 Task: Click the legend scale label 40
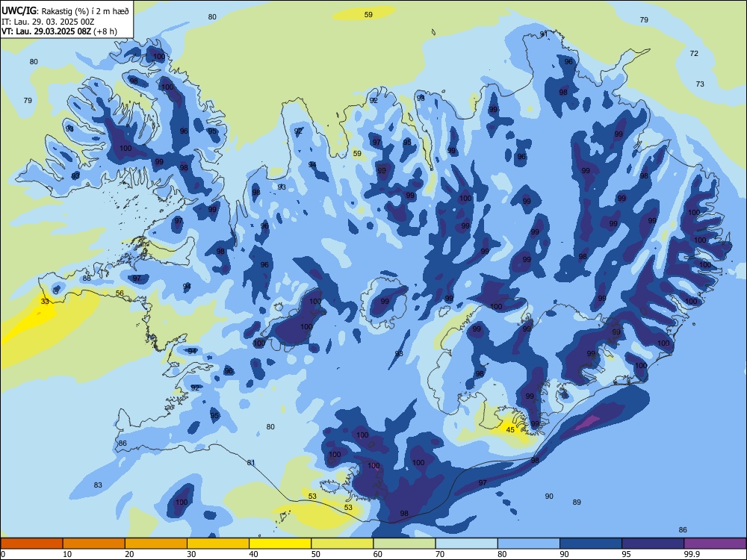pos(254,554)
